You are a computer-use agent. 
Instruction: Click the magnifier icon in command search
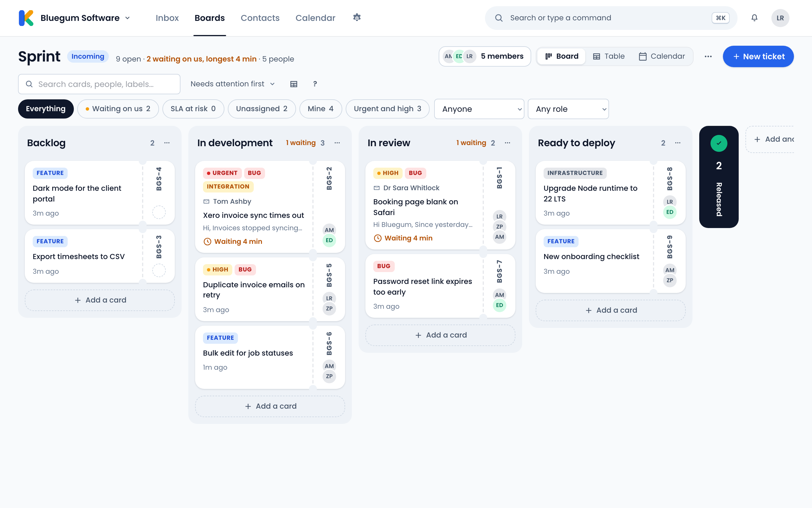click(x=499, y=18)
